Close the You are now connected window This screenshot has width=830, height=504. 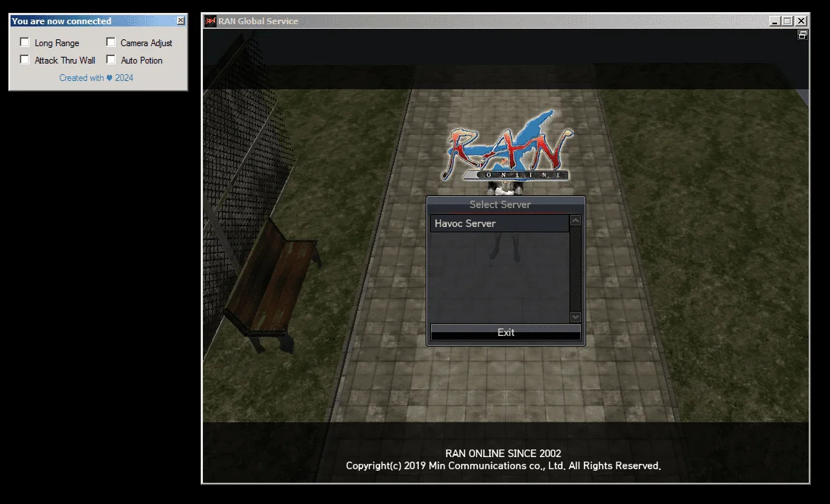point(180,20)
